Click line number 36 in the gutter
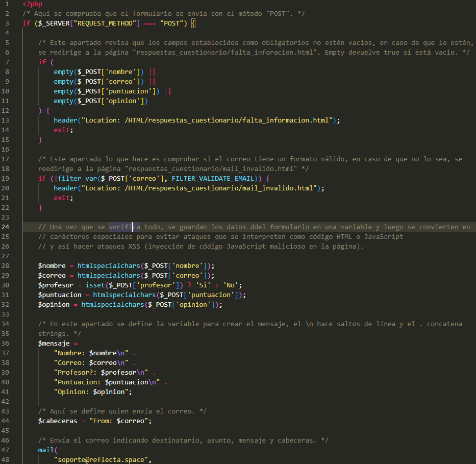The width and height of the screenshot is (476, 464). point(5,344)
